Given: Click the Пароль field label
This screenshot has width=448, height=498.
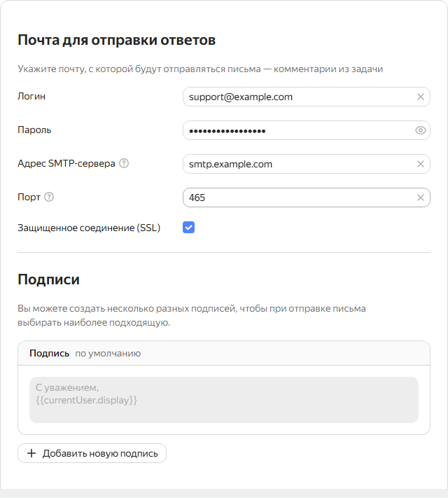Looking at the screenshot, I should pyautogui.click(x=34, y=130).
